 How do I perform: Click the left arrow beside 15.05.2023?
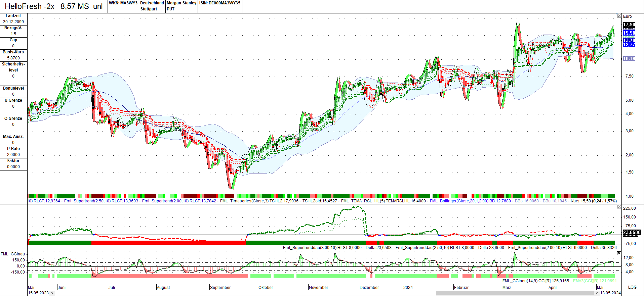point(52,293)
